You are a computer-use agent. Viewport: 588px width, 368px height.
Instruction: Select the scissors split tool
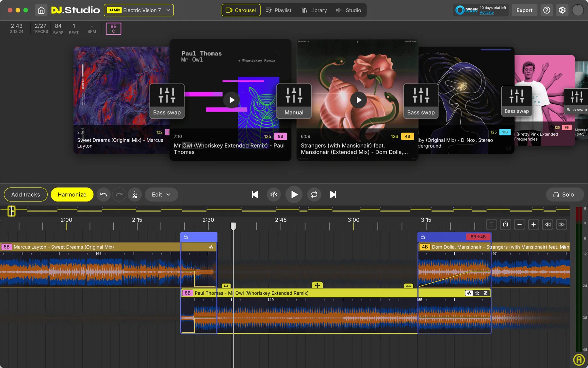[x=135, y=195]
